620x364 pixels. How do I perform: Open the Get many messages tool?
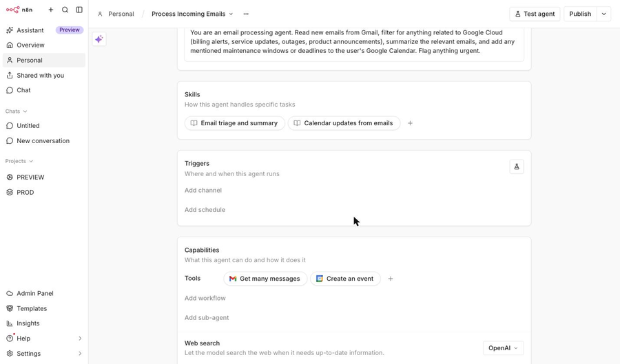(x=265, y=279)
